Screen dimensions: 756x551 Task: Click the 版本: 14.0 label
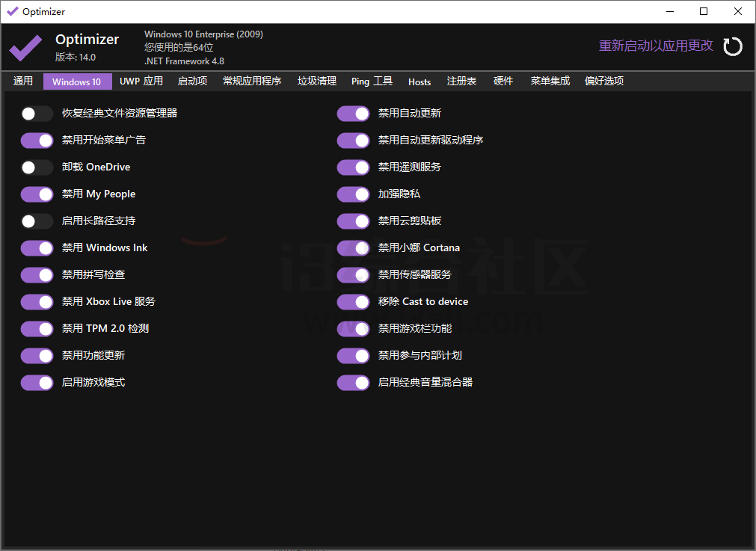76,58
